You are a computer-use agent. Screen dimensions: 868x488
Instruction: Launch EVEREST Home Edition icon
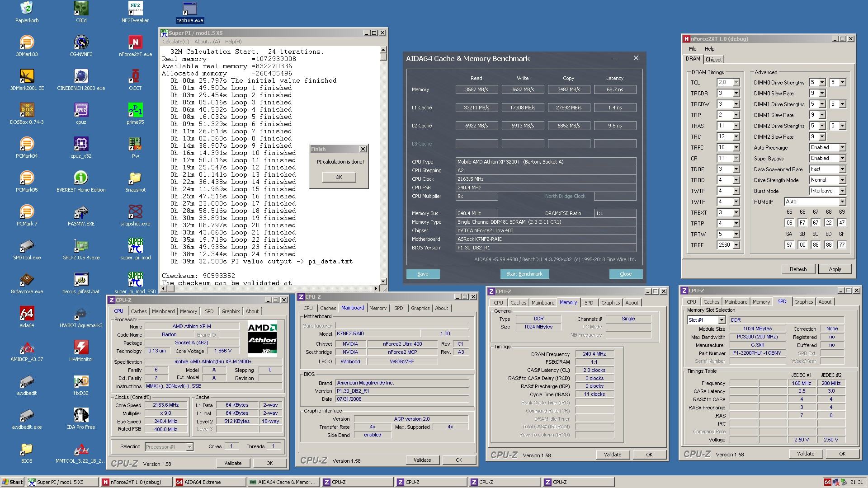click(81, 182)
